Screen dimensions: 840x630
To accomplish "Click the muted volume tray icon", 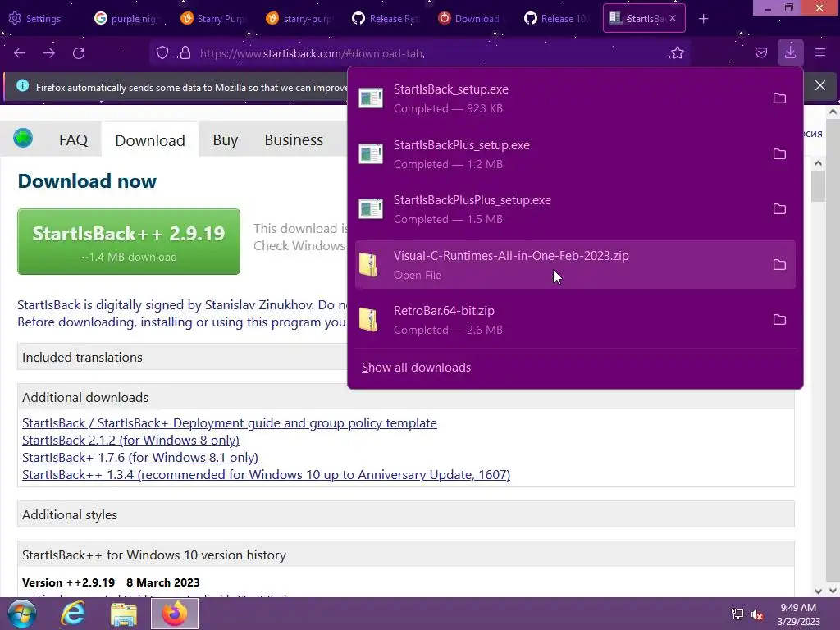I will pyautogui.click(x=757, y=614).
